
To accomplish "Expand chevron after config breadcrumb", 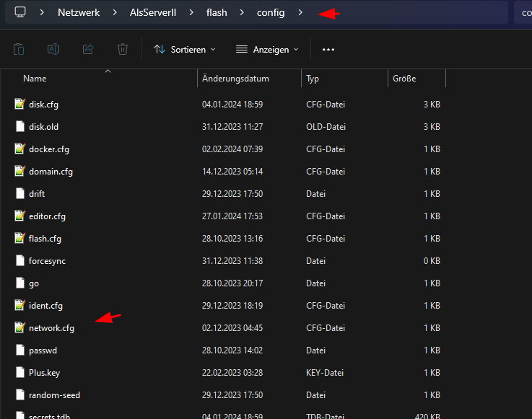I will coord(300,12).
